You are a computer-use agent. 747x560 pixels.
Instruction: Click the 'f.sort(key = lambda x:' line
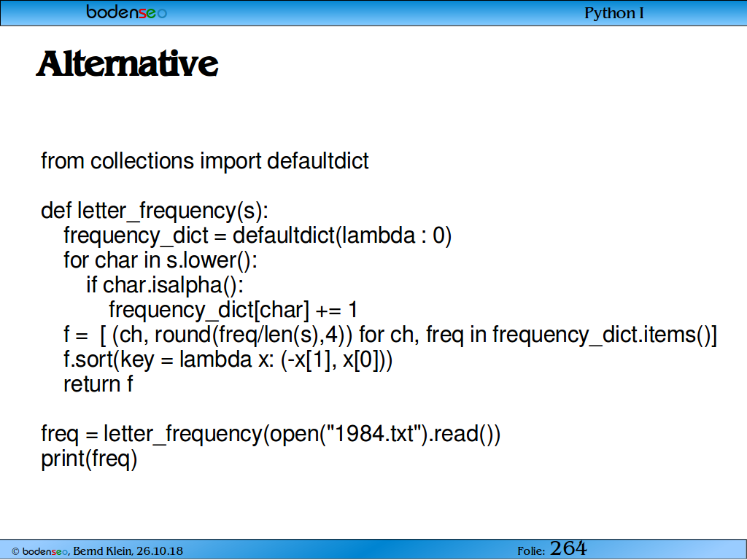point(228,359)
